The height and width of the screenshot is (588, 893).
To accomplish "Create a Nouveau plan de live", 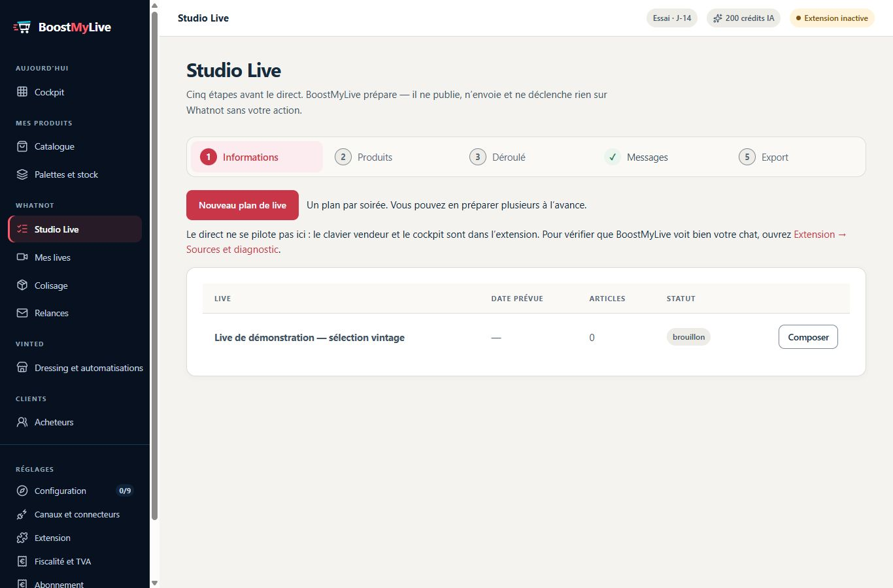I will point(243,205).
